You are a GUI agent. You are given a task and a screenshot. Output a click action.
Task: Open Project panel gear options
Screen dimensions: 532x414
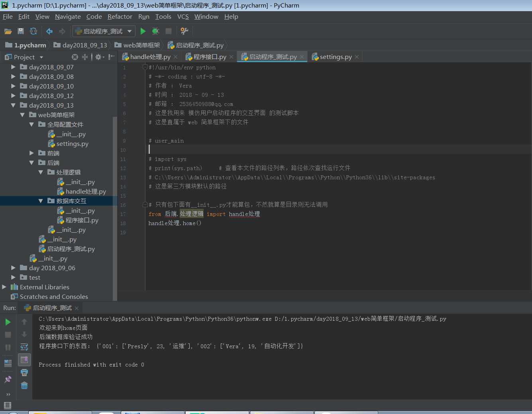pyautogui.click(x=99, y=57)
